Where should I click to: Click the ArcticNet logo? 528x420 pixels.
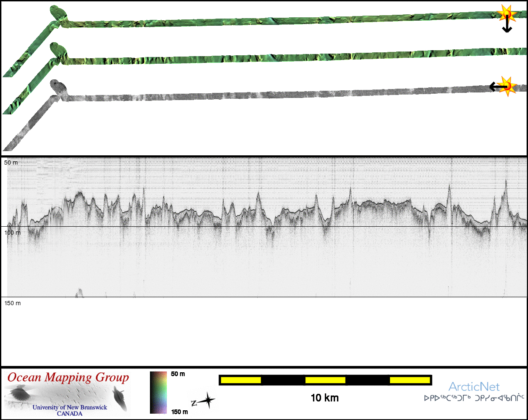point(474,387)
